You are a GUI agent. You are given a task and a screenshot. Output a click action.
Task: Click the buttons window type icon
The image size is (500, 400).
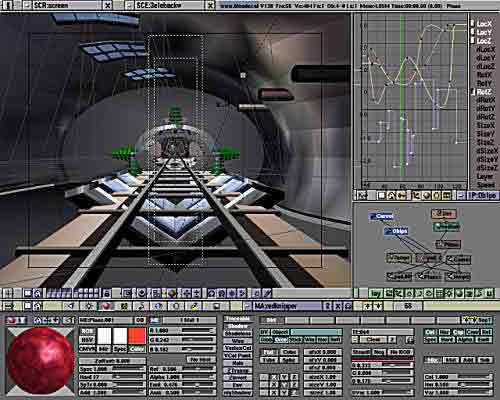pos(8,306)
